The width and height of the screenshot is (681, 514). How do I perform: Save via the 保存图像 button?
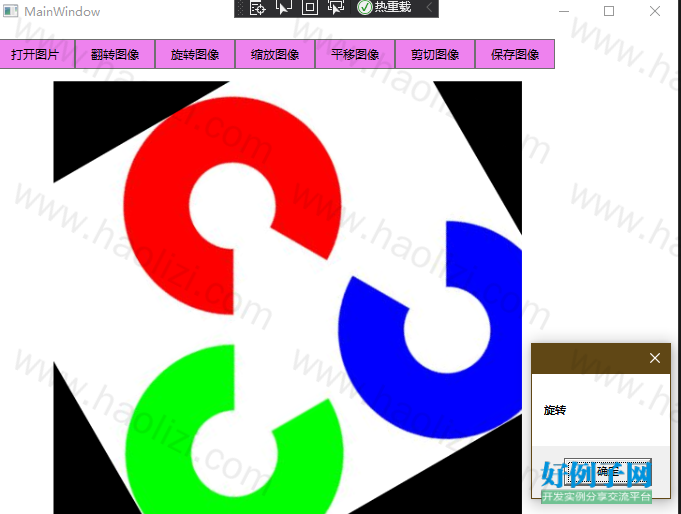coord(515,54)
